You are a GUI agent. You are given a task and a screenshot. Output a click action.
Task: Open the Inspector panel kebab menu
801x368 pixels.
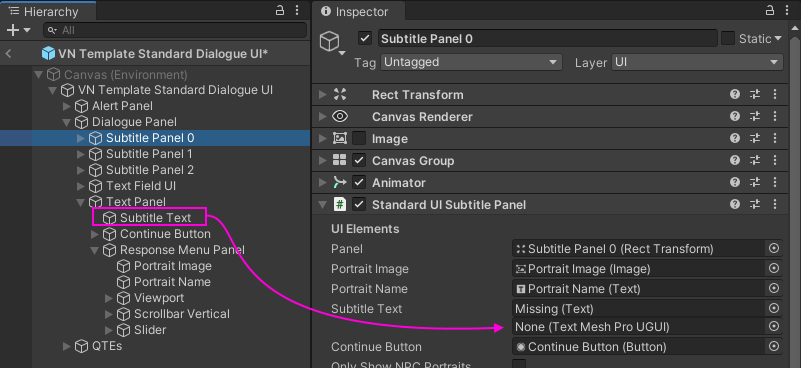click(x=787, y=11)
